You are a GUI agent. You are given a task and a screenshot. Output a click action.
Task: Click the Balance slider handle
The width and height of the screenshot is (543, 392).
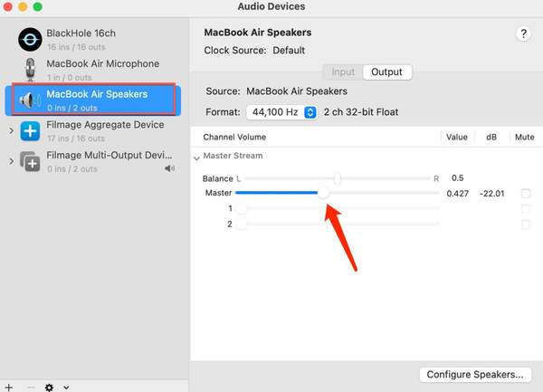click(337, 178)
